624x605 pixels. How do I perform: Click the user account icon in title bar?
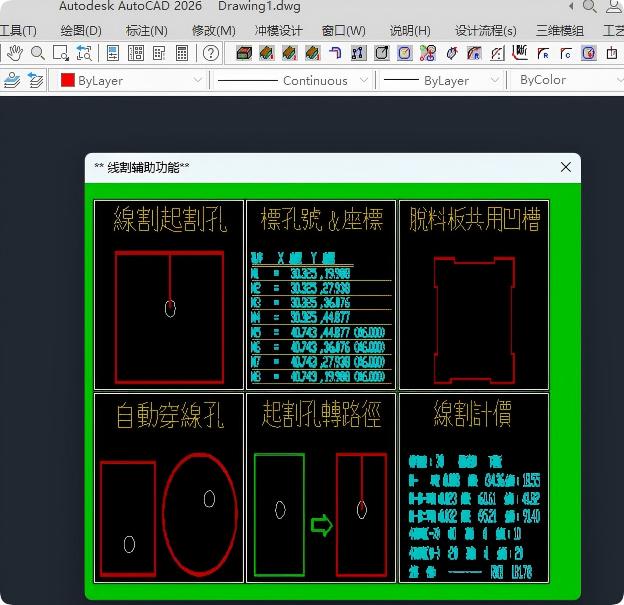coord(614,6)
